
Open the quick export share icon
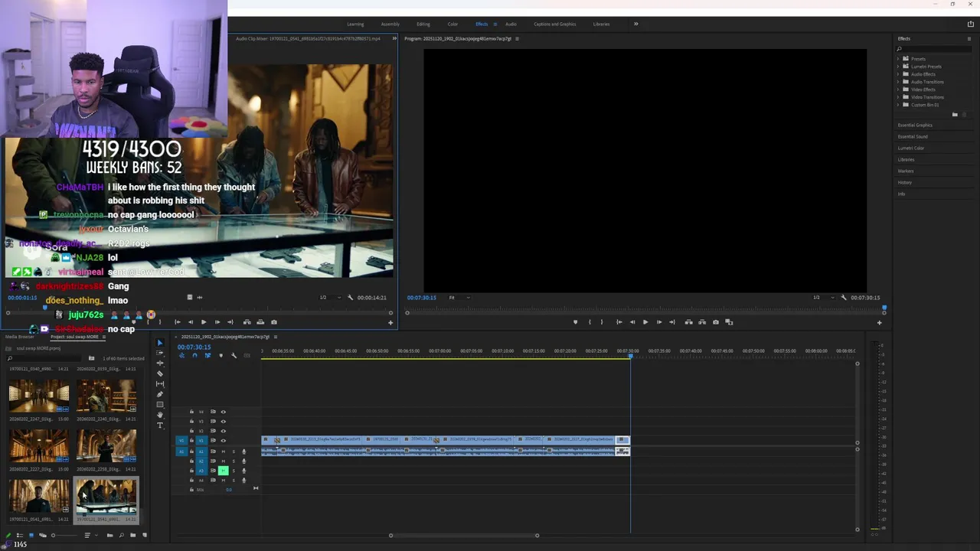[x=971, y=24]
